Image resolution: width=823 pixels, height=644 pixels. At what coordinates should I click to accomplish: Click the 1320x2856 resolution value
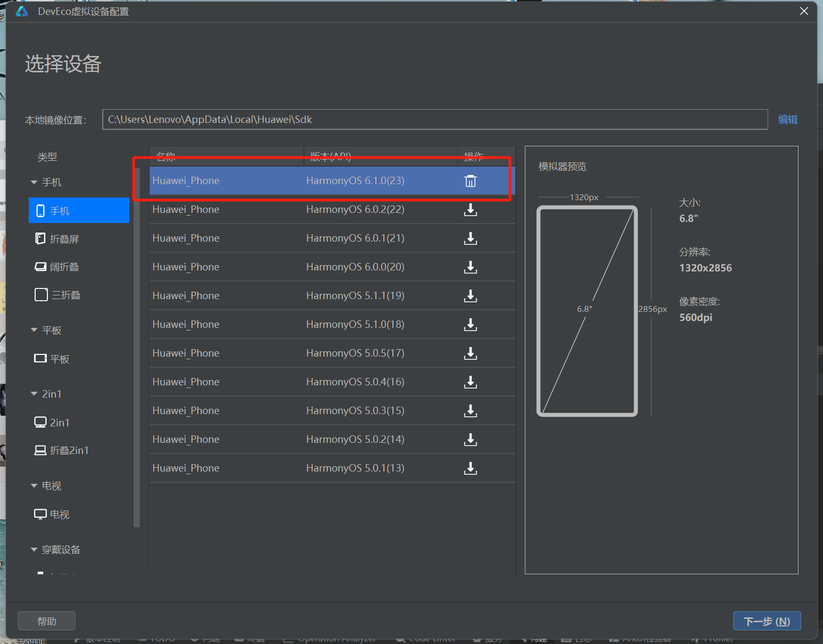coord(705,268)
